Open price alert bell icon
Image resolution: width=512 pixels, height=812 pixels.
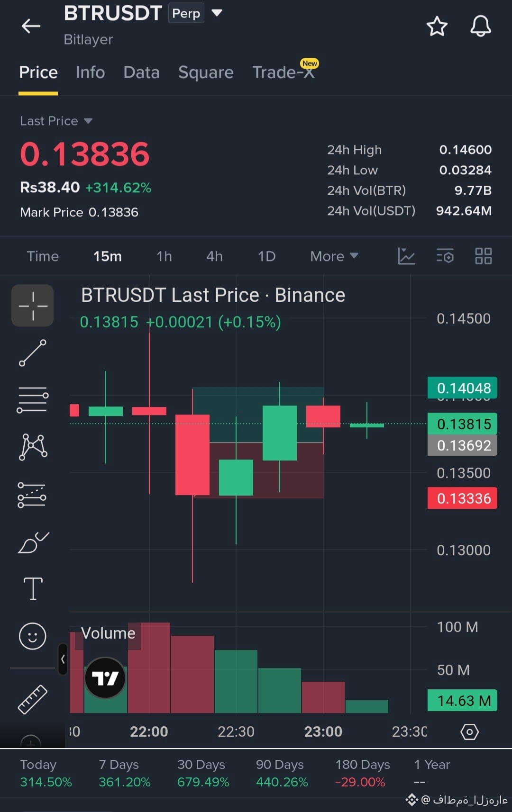coord(480,26)
